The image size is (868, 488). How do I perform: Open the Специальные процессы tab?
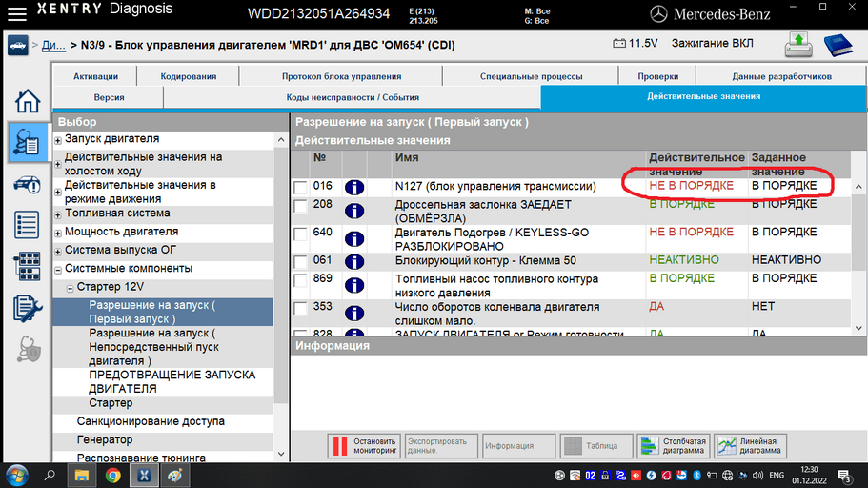(x=531, y=76)
